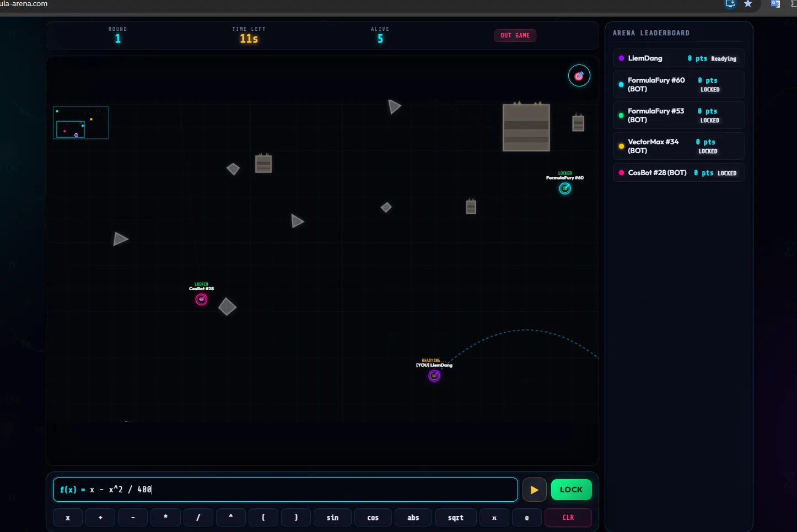Click the target icon in arena corner
This screenshot has width=797, height=532.
click(579, 76)
